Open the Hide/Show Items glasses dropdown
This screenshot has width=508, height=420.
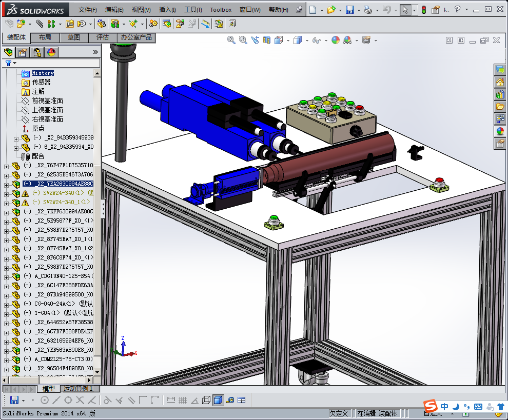point(326,41)
